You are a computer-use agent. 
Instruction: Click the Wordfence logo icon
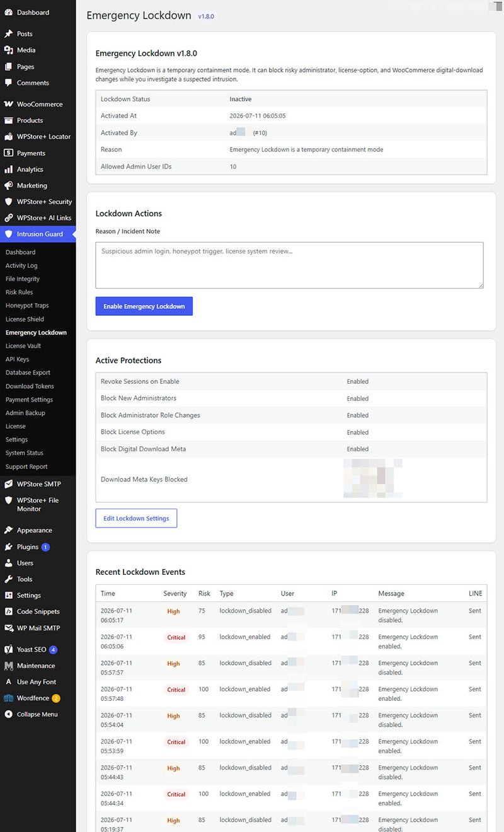8,698
